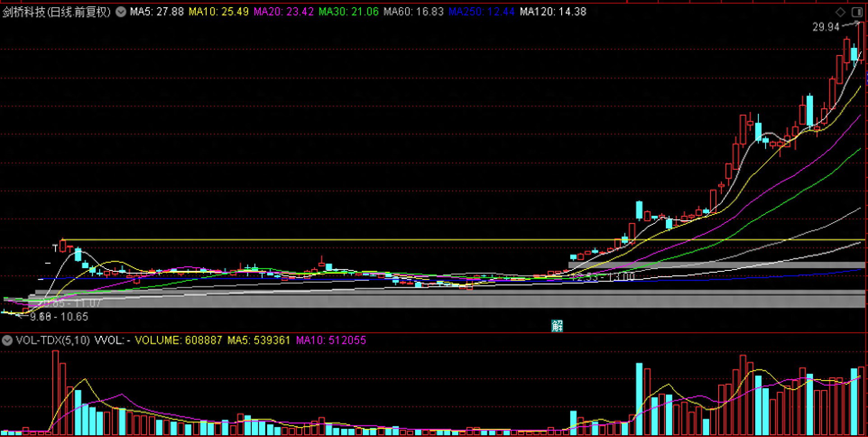Expand the VOL-TDX indicator dropdown arrow
The height and width of the screenshot is (437, 868).
7,340
